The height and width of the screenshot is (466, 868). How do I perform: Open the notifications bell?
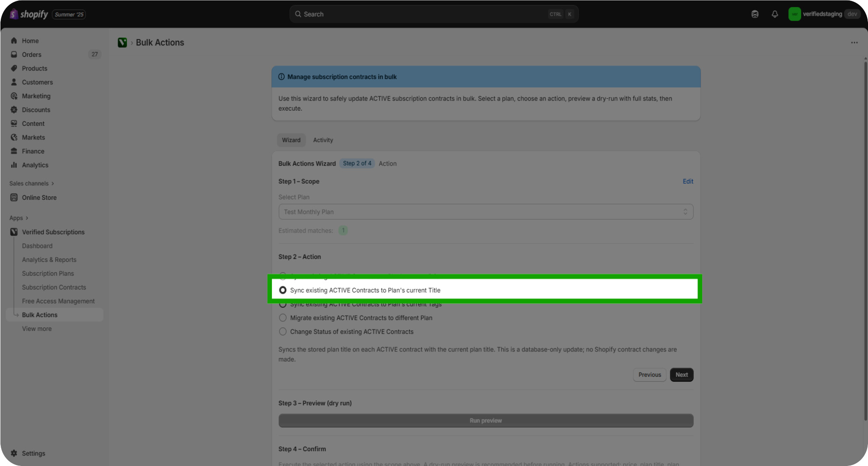coord(775,14)
